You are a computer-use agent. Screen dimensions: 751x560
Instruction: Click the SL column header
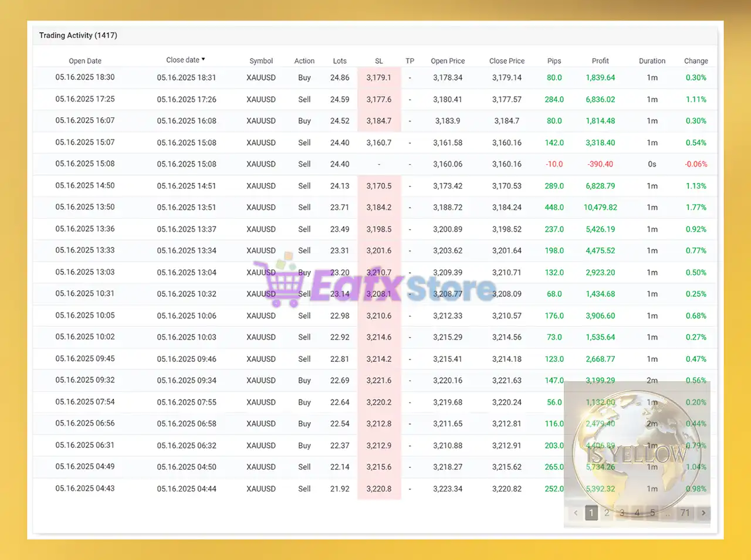coord(379,61)
